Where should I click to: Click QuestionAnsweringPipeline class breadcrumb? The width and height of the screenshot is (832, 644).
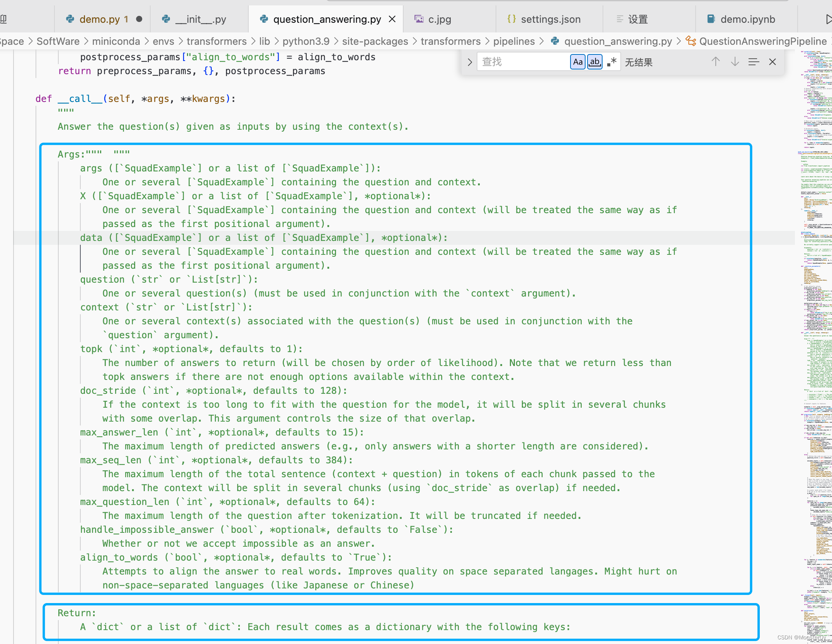tap(763, 41)
